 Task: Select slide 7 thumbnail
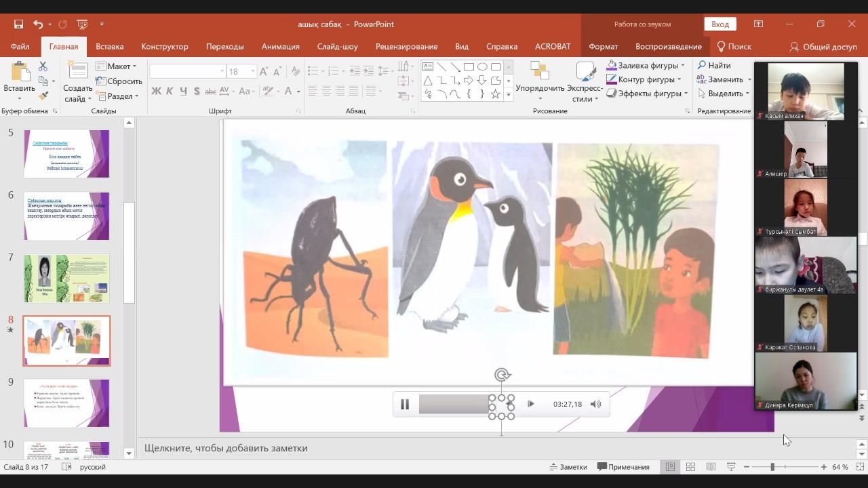coord(66,279)
